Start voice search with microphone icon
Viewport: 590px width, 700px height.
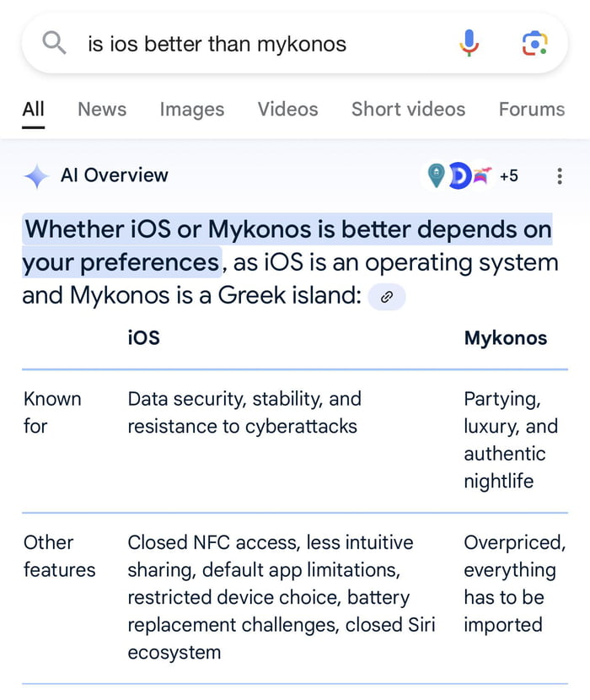[469, 43]
